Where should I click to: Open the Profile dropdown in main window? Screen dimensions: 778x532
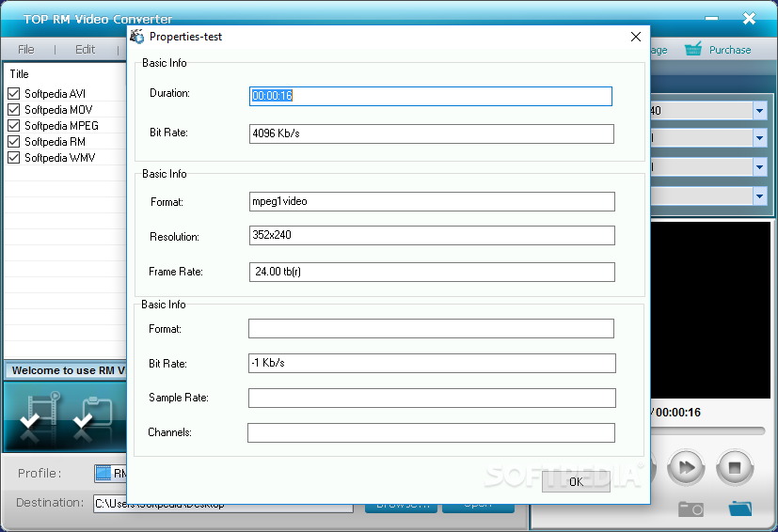click(110, 474)
